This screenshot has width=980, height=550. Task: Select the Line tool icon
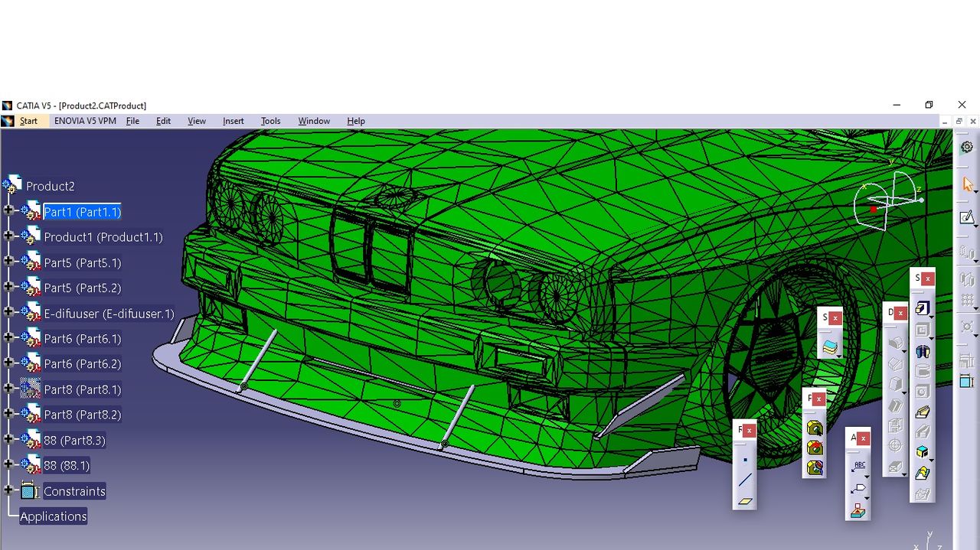(745, 480)
